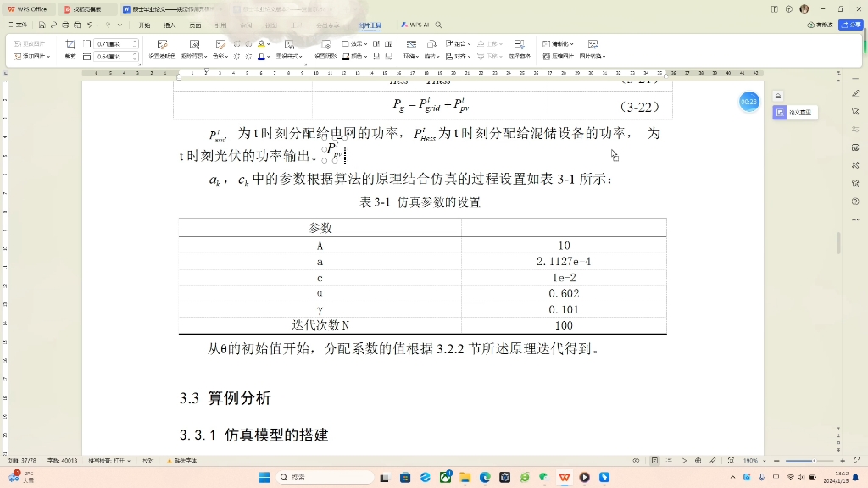Click the 清晰化 sharpen image icon
The height and width of the screenshot is (488, 868).
pos(559,43)
